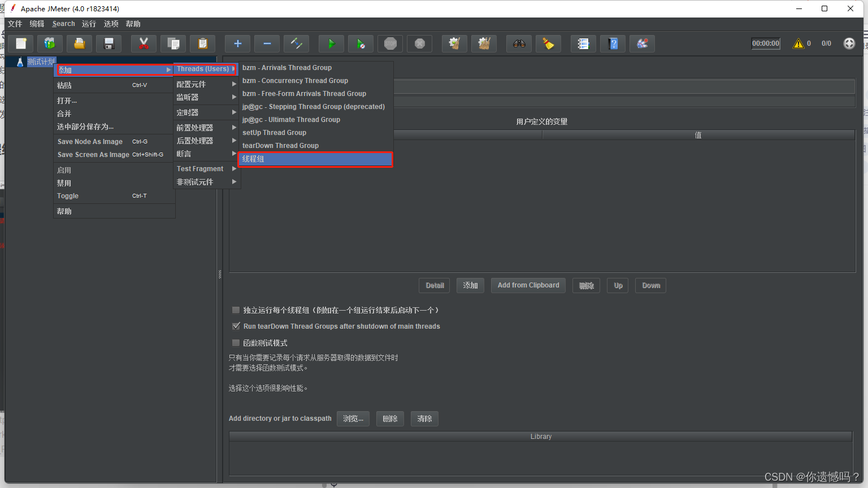868x488 pixels.
Task: Click the remote engine status circle icon
Action: [x=849, y=43]
